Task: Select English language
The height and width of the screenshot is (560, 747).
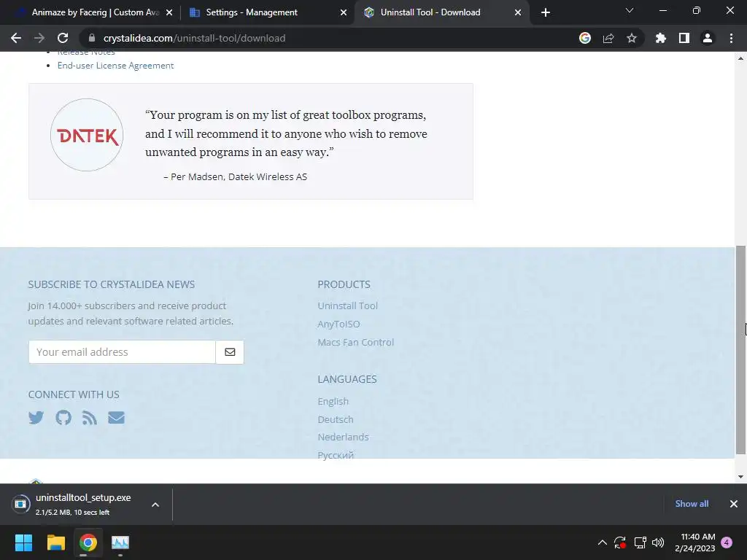Action: click(x=333, y=402)
